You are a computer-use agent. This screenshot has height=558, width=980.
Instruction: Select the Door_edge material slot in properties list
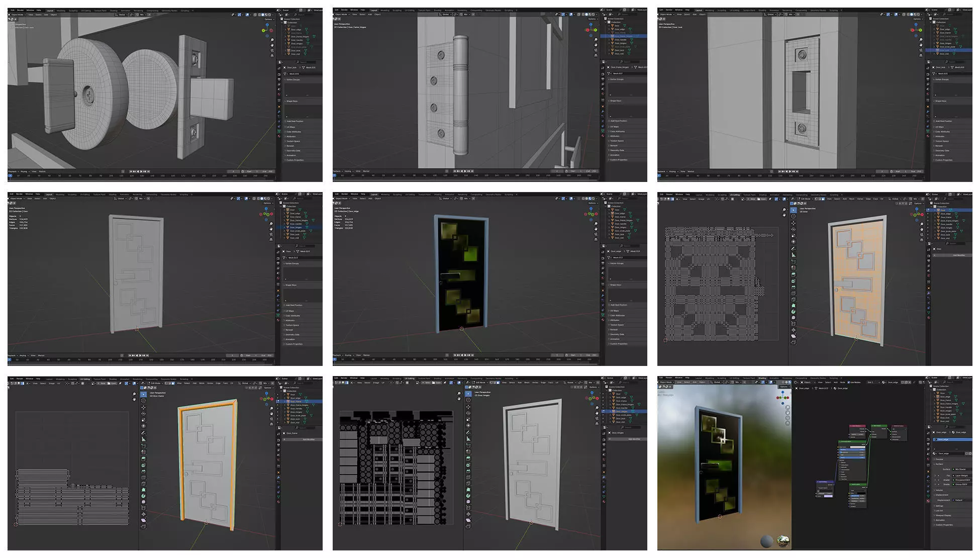(943, 439)
